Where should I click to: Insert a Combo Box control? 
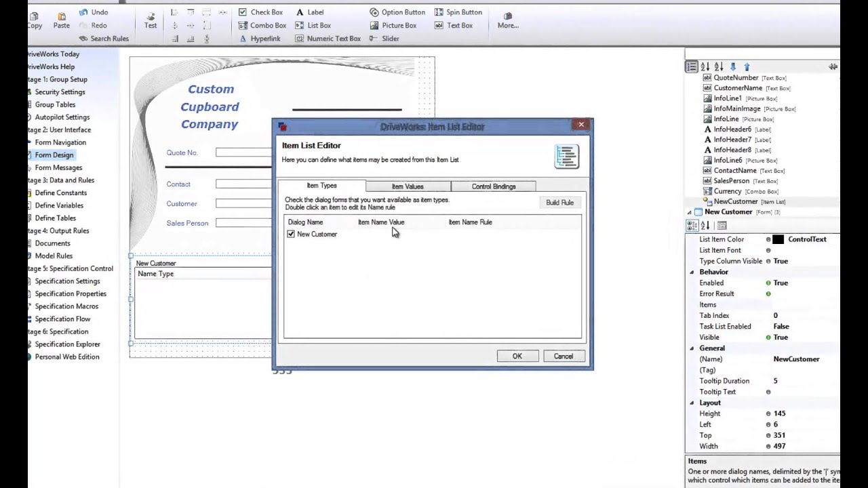[x=262, y=25]
